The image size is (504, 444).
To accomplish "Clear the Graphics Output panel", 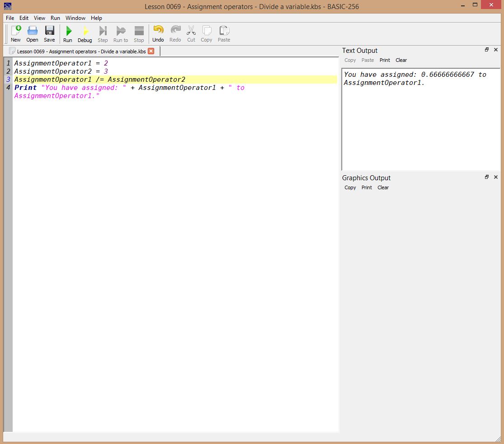I will [383, 187].
